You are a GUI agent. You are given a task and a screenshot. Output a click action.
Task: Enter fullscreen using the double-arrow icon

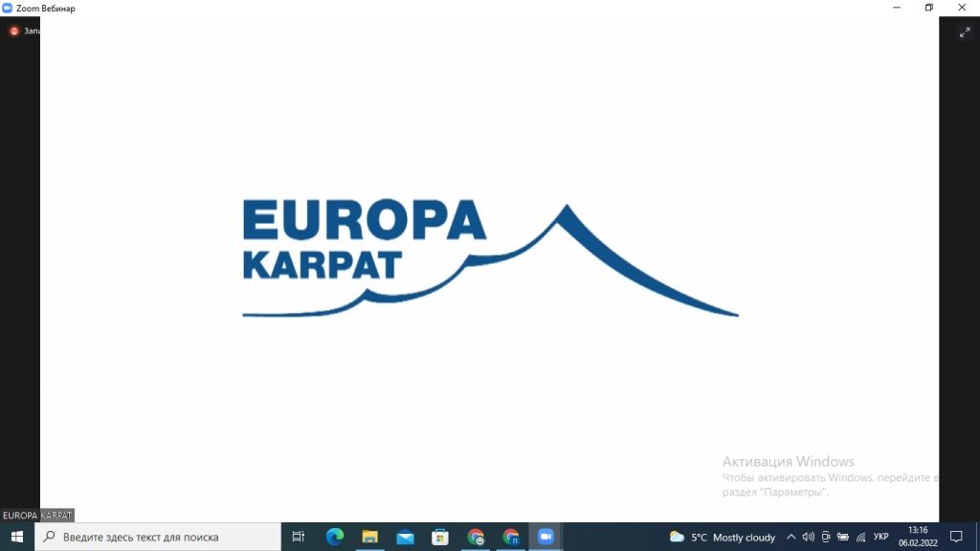click(x=966, y=31)
